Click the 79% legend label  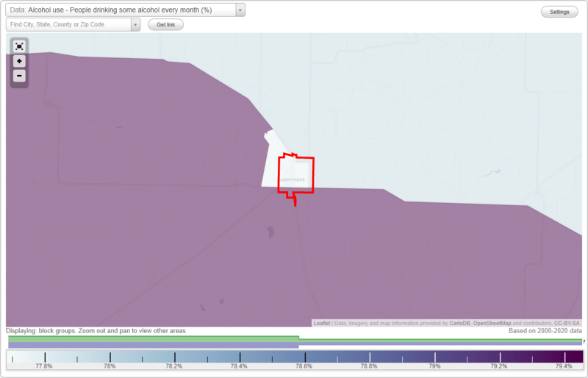click(434, 366)
